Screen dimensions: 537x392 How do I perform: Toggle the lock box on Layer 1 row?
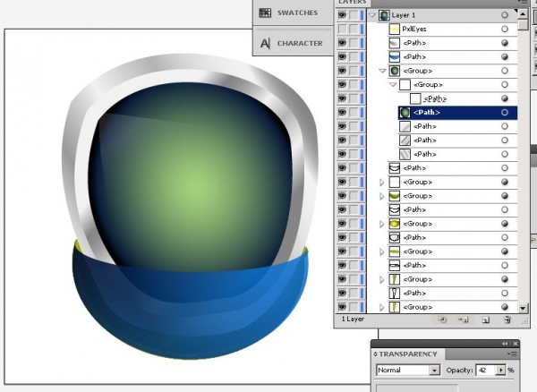click(x=354, y=15)
